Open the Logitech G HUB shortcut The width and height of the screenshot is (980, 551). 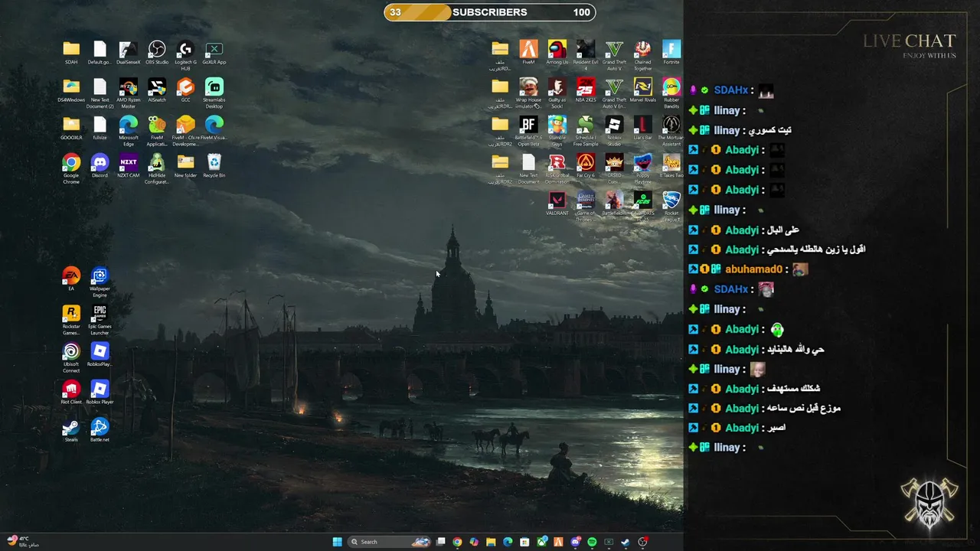point(185,55)
